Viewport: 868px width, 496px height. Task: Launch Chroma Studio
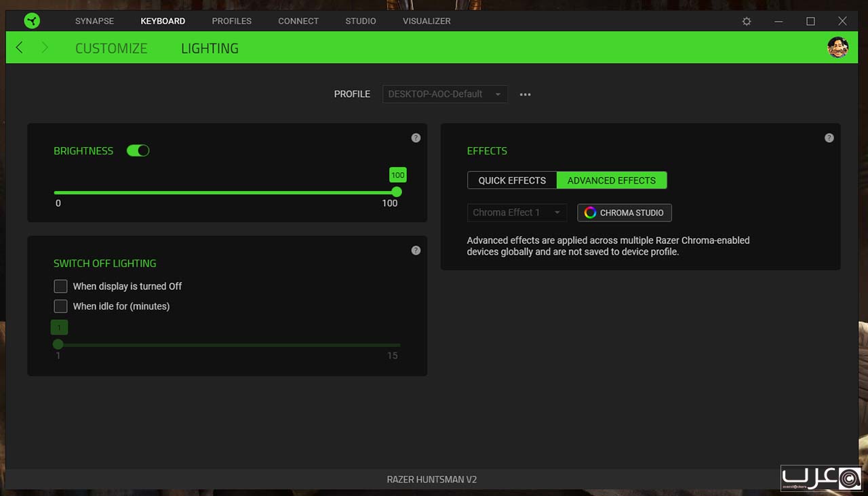point(624,213)
